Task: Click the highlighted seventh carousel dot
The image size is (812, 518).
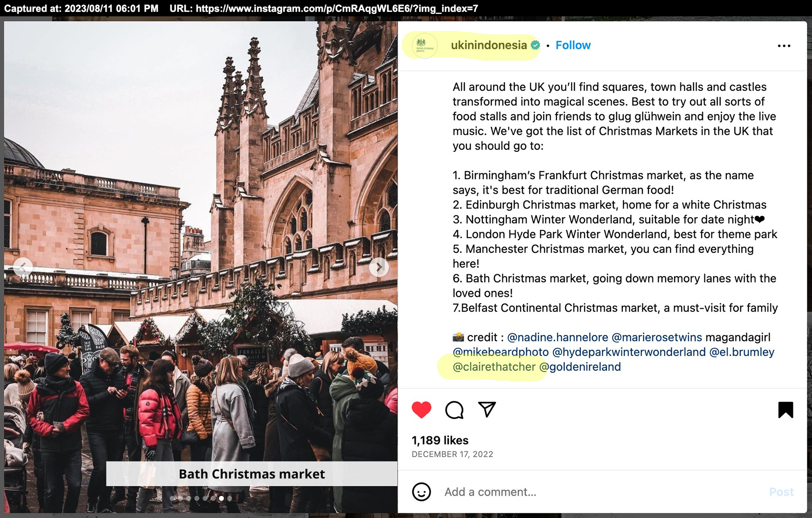Action: pyautogui.click(x=221, y=498)
